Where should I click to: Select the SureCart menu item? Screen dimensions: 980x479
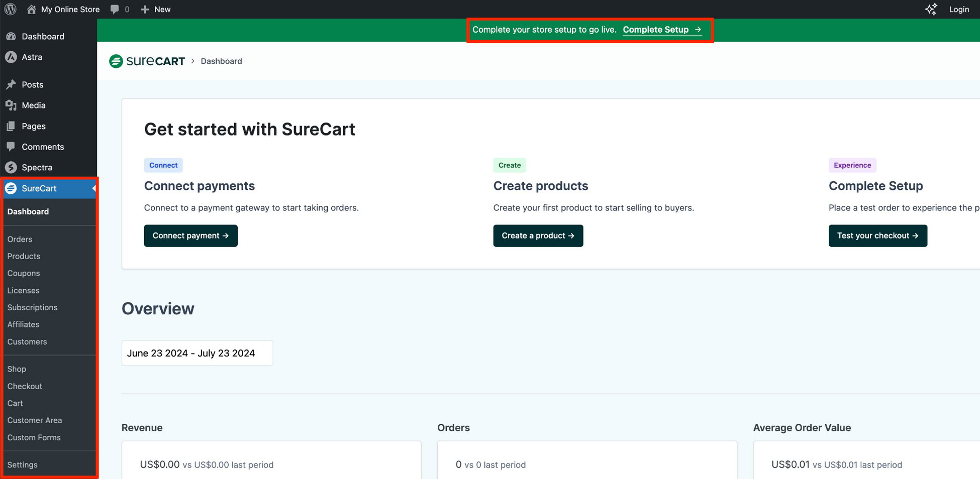pos(39,188)
